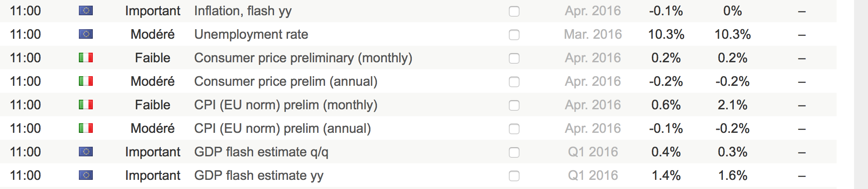Image resolution: width=868 pixels, height=189 pixels.
Task: Click EU flag beside GDP flash estimate yy
Action: click(x=86, y=175)
